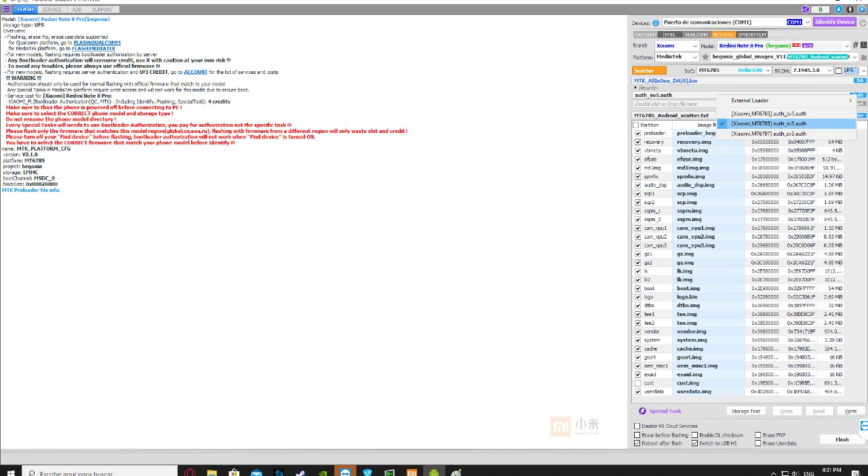This screenshot has height=476, width=868.
Task: Click the power icon beside Identify Device
Action: point(861,22)
